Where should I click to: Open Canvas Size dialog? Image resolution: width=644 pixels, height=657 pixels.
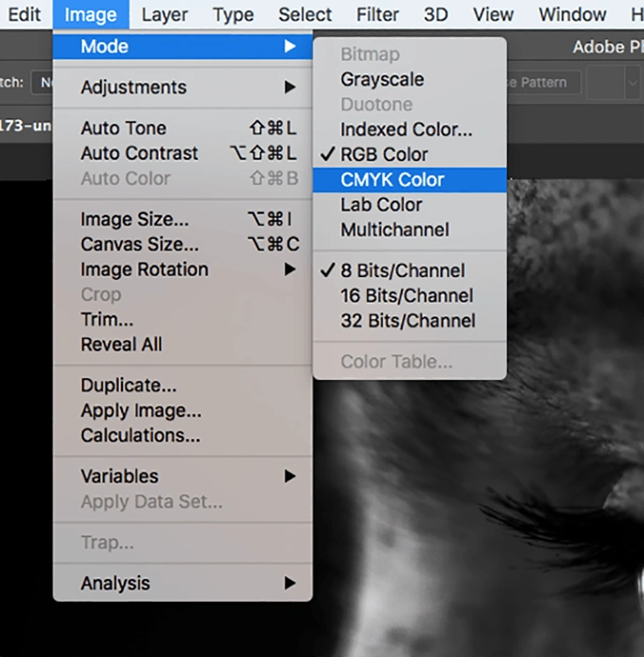pyautogui.click(x=139, y=245)
